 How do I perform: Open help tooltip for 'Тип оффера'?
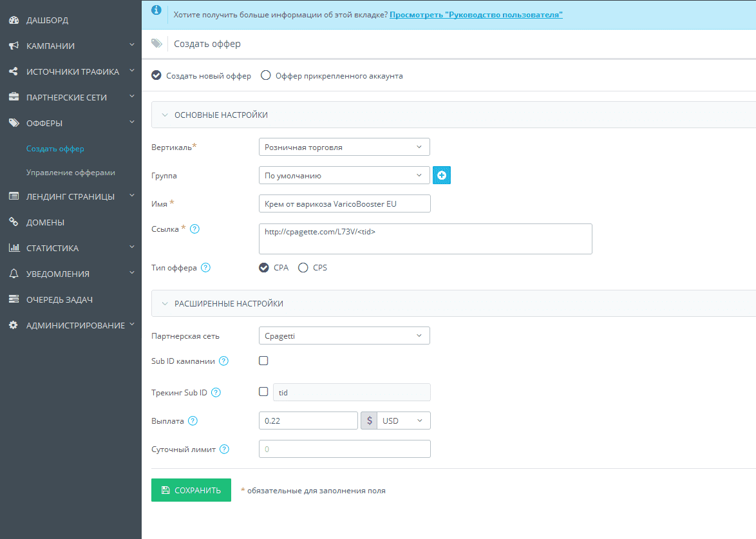[205, 268]
